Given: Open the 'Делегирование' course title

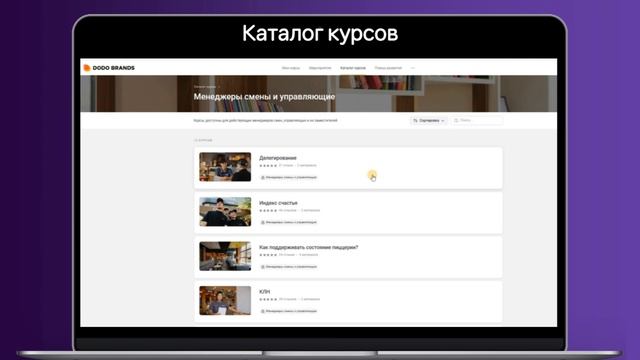Looking at the screenshot, I should coord(278,158).
